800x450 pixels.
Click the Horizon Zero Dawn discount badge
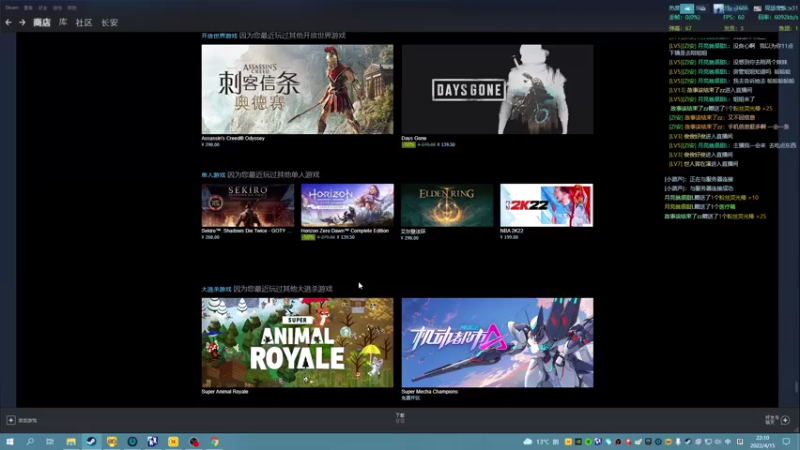(308, 237)
